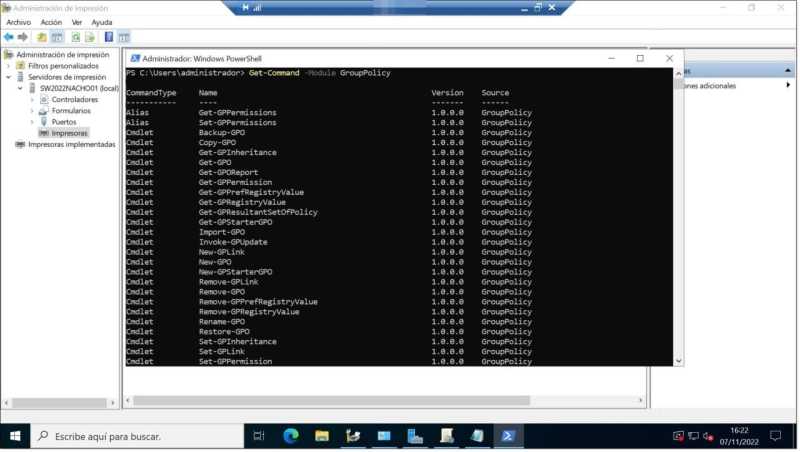Expand the Filtros personalizados node
The height and width of the screenshot is (452, 800).
8,66
